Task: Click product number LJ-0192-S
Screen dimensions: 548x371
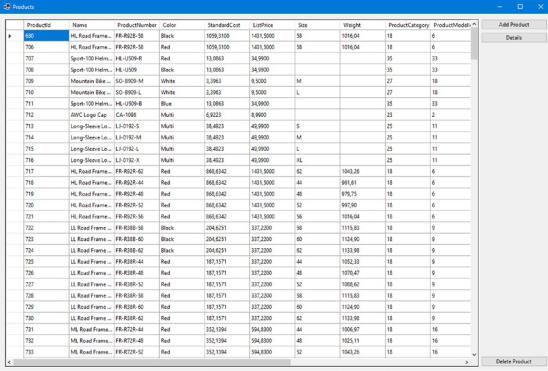Action: click(137, 126)
